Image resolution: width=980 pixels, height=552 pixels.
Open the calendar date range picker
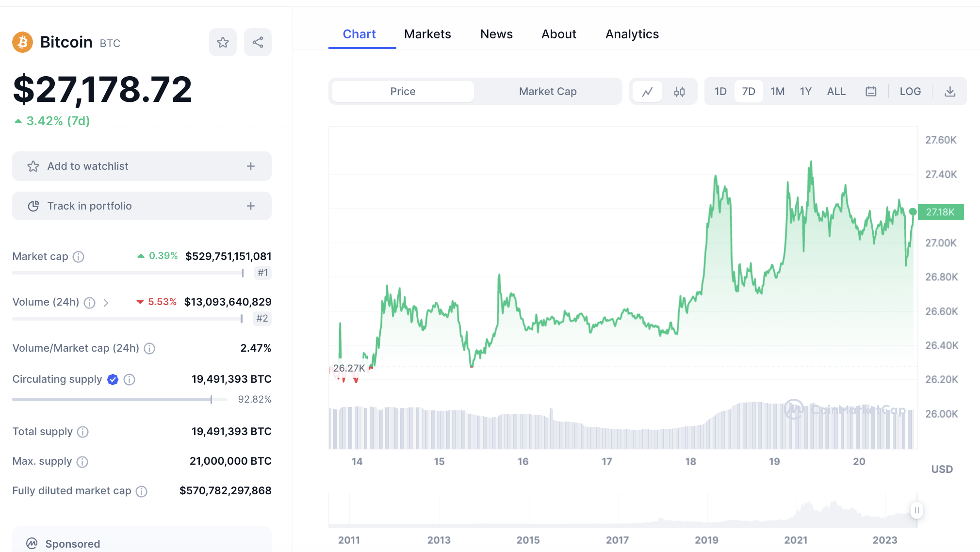871,92
